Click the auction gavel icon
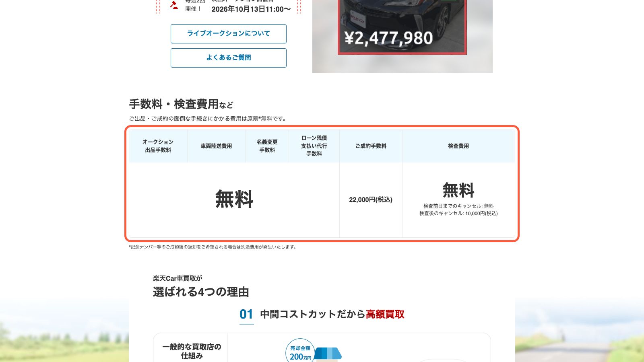 tap(174, 5)
